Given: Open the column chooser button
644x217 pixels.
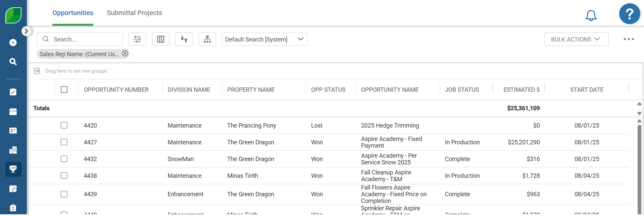Looking at the screenshot, I should pyautogui.click(x=161, y=39).
